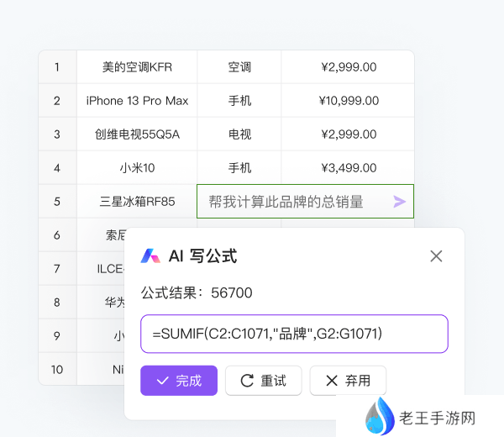
Task: Select price cell ¥10,999.00
Action: (349, 101)
